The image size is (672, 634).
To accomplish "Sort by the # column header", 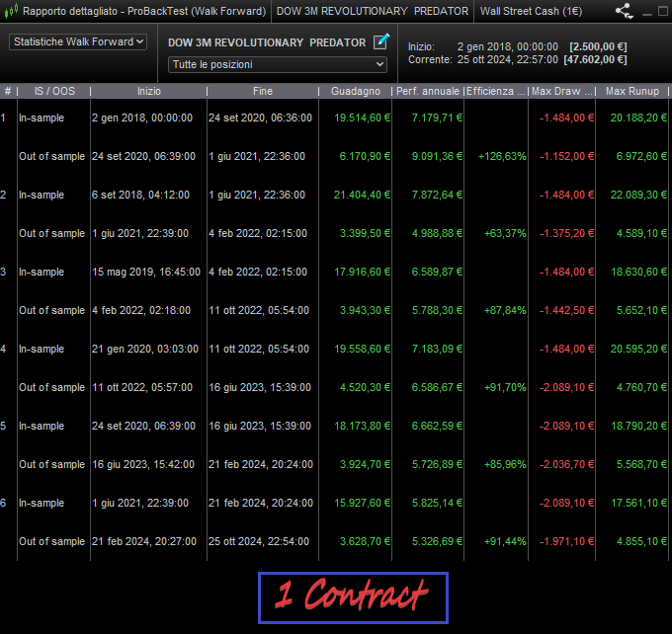I will [8, 91].
